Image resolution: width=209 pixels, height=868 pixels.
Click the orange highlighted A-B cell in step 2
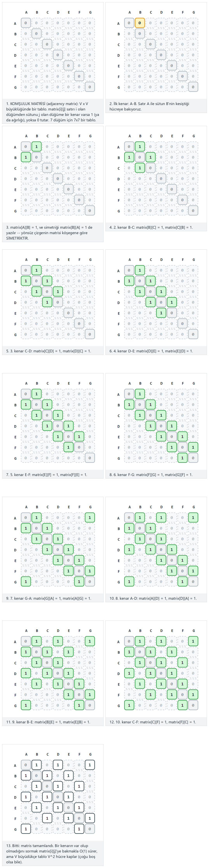click(139, 23)
